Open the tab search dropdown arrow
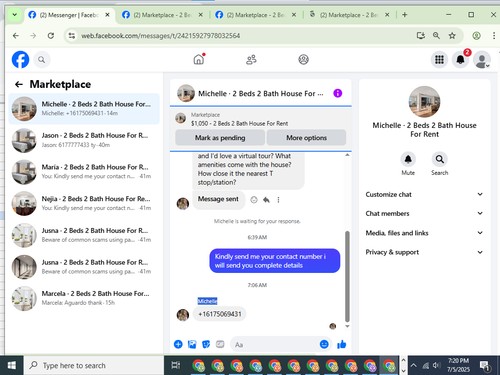 [14, 15]
